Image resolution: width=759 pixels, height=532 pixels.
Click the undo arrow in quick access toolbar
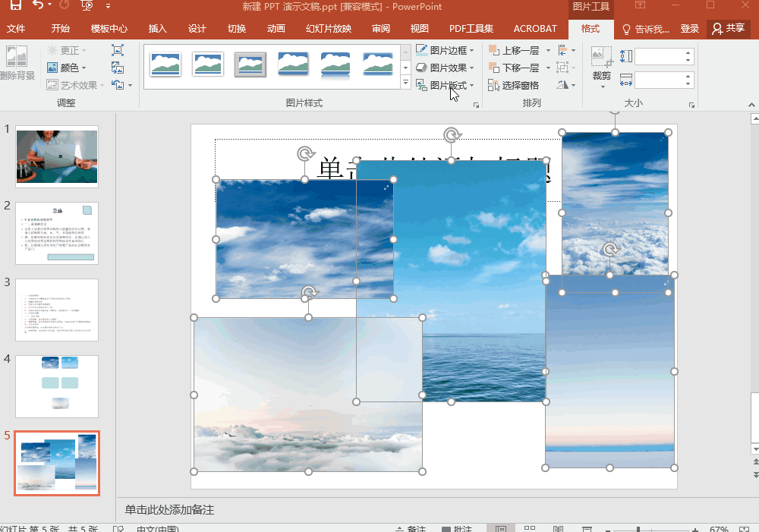coord(37,6)
